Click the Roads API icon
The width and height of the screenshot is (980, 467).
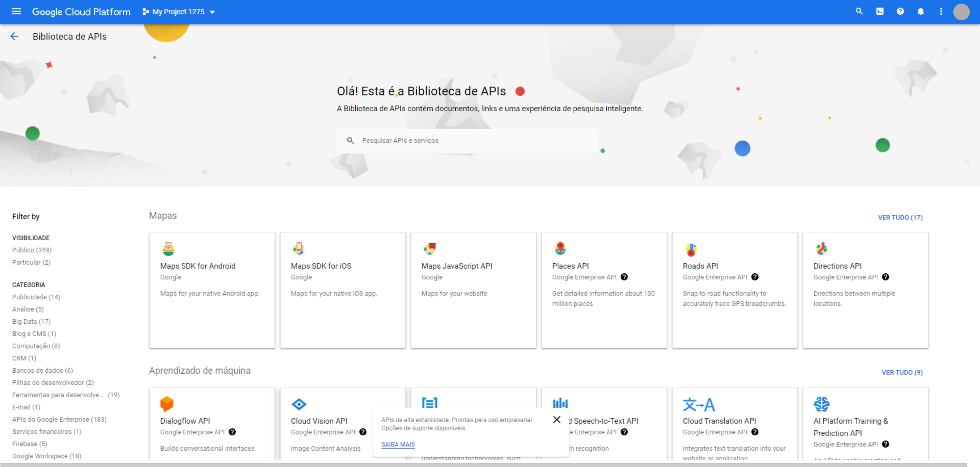(691, 250)
